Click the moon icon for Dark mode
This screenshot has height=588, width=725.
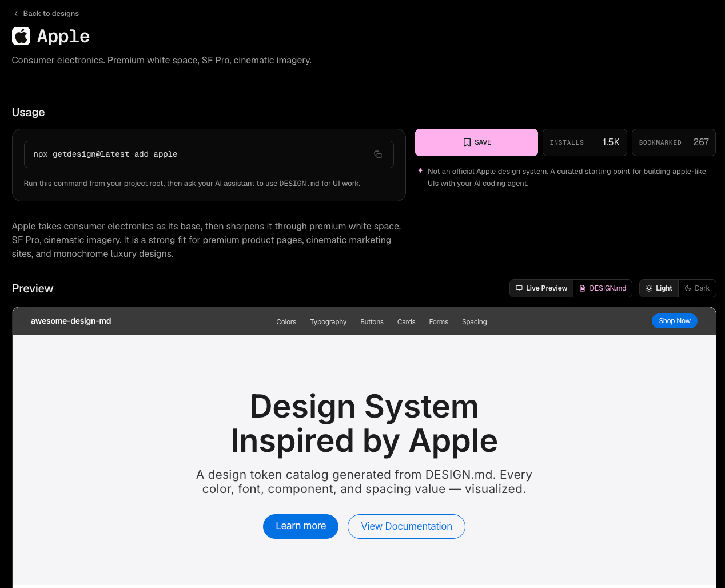coord(688,288)
